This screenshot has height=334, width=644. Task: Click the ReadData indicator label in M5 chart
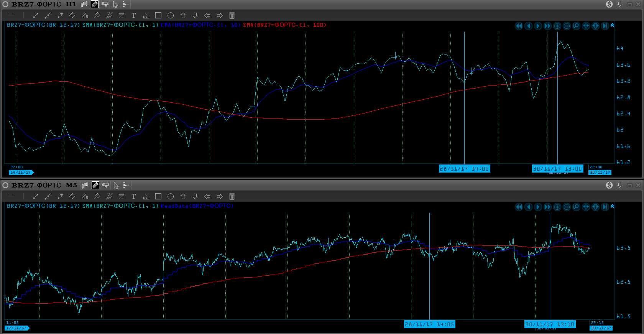point(197,206)
